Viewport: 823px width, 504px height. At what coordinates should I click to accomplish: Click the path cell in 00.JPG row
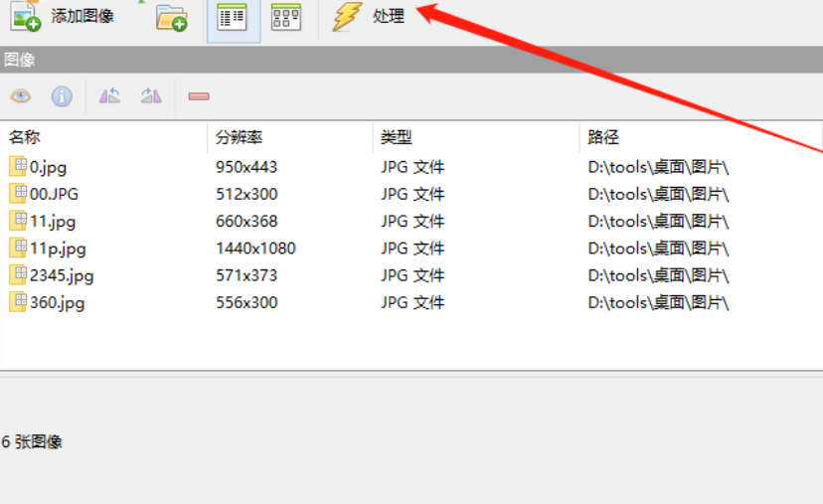click(x=658, y=194)
